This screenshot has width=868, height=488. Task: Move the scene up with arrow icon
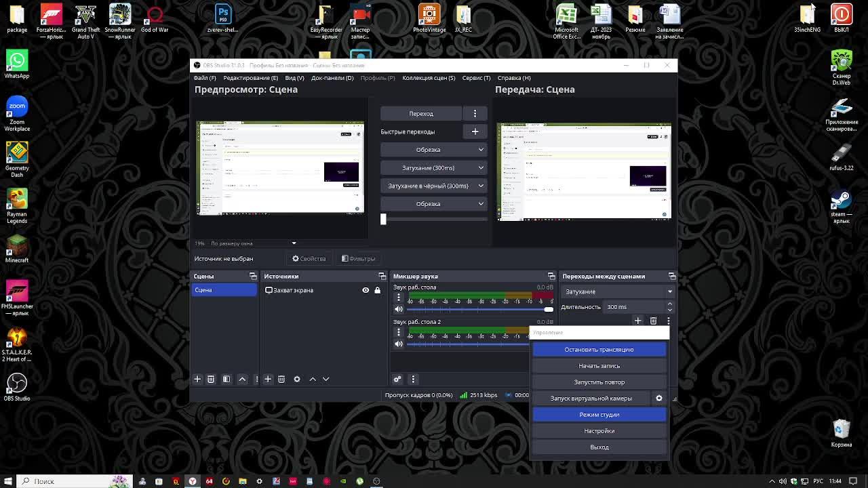point(242,379)
